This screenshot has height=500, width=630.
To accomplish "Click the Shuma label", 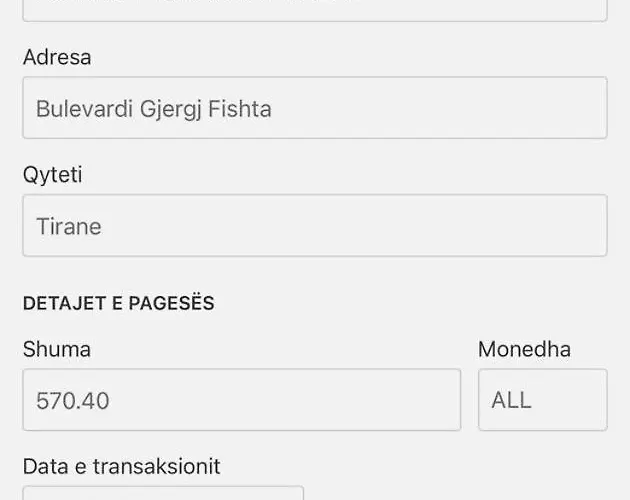I will tap(57, 349).
